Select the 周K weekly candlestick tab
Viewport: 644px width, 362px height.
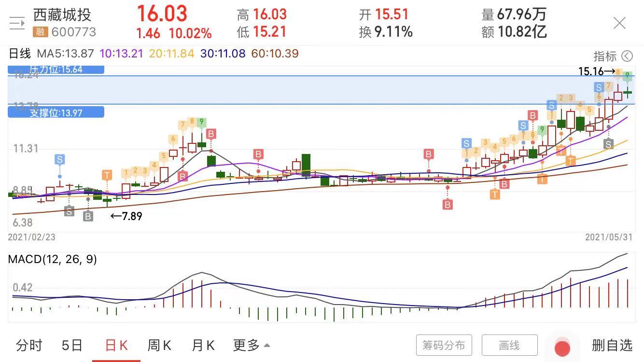click(159, 346)
